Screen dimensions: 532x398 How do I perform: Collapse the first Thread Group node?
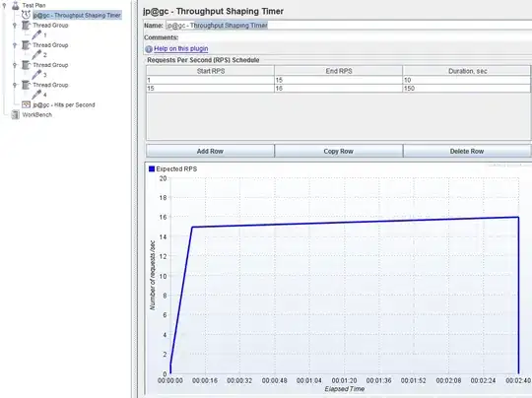[x=15, y=25]
